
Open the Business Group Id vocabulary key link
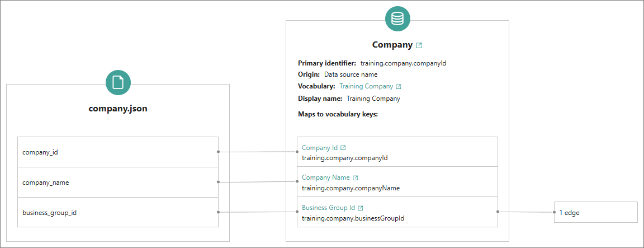click(328, 208)
